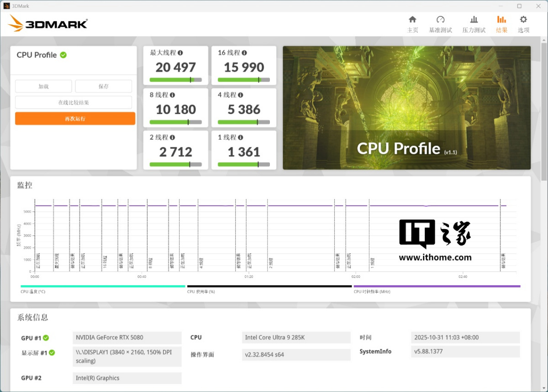Open the Home (主页) icon

(412, 20)
